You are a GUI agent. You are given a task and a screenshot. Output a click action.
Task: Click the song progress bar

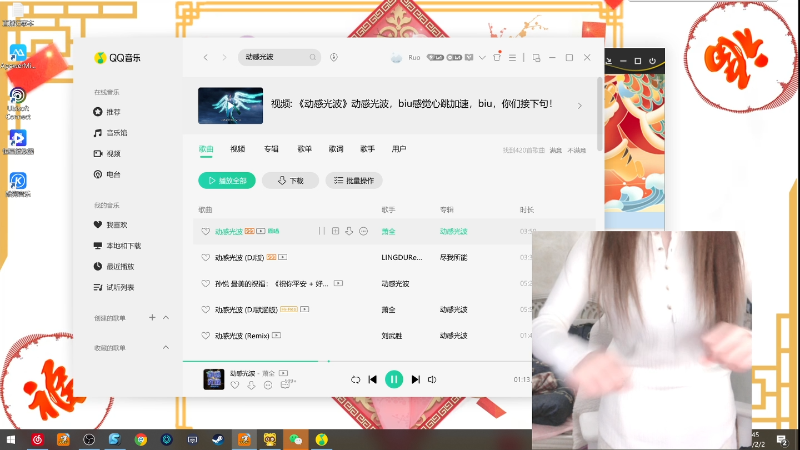[357, 361]
